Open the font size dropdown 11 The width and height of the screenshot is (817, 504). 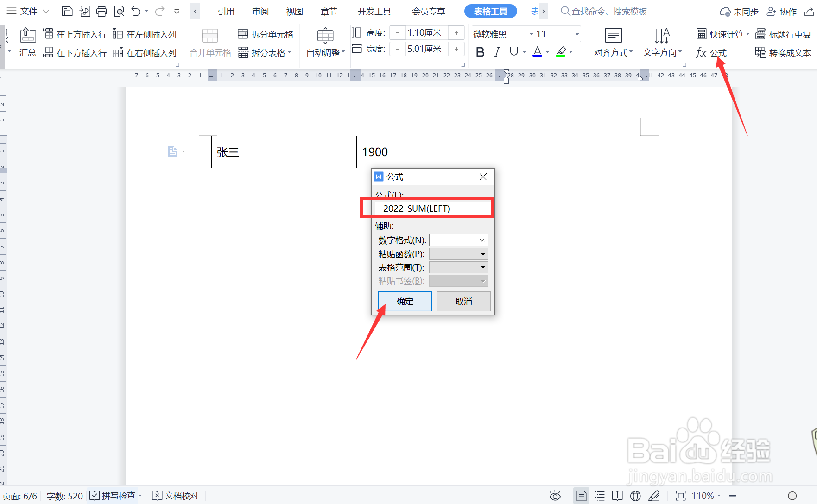coord(577,34)
